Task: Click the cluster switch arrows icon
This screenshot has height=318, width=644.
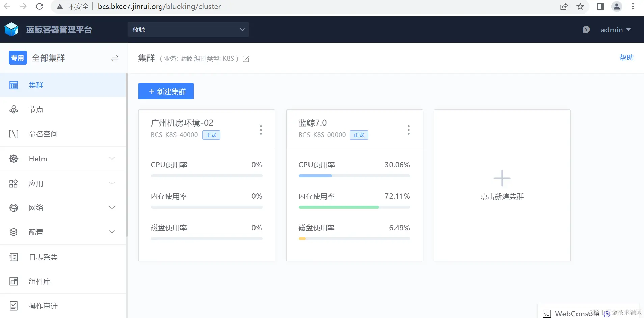Action: coord(115,58)
